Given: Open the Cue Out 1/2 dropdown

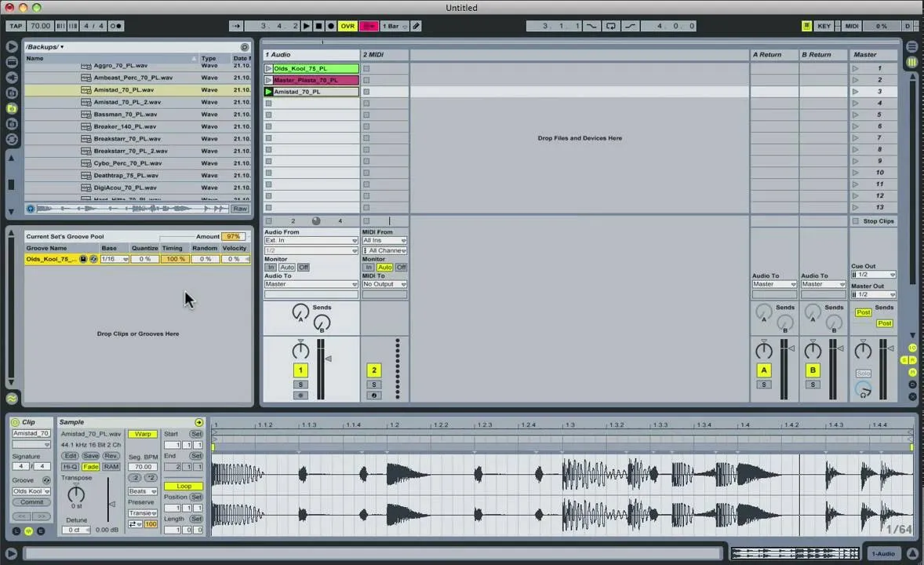Looking at the screenshot, I should [873, 275].
